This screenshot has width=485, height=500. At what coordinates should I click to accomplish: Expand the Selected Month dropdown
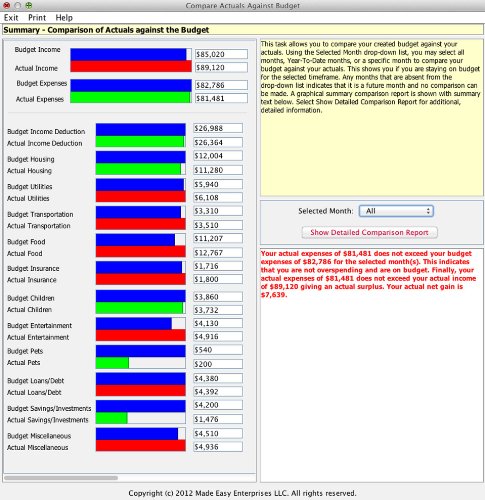point(396,211)
